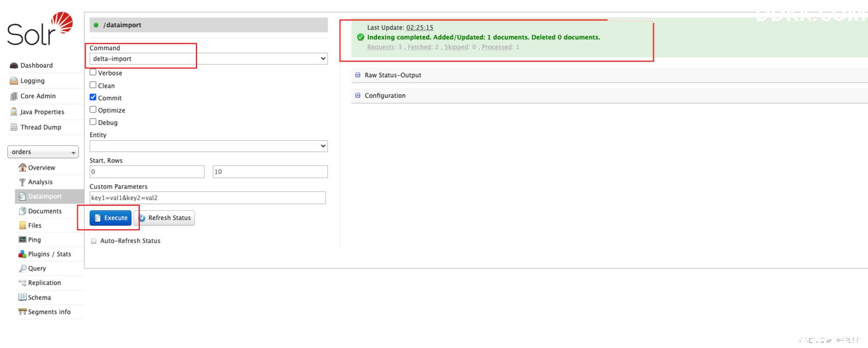This screenshot has height=348, width=868.
Task: Click the Schema book icon
Action: [x=23, y=297]
